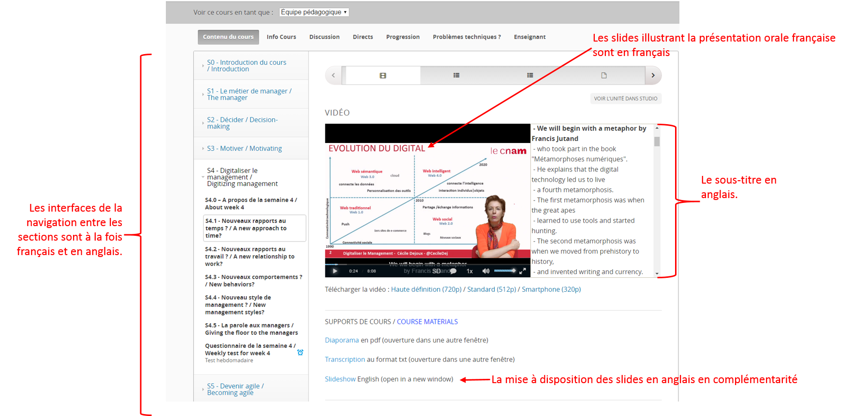Screen dimensions: 868x416
Task: Toggle the video captions speech bubble
Action: point(453,271)
